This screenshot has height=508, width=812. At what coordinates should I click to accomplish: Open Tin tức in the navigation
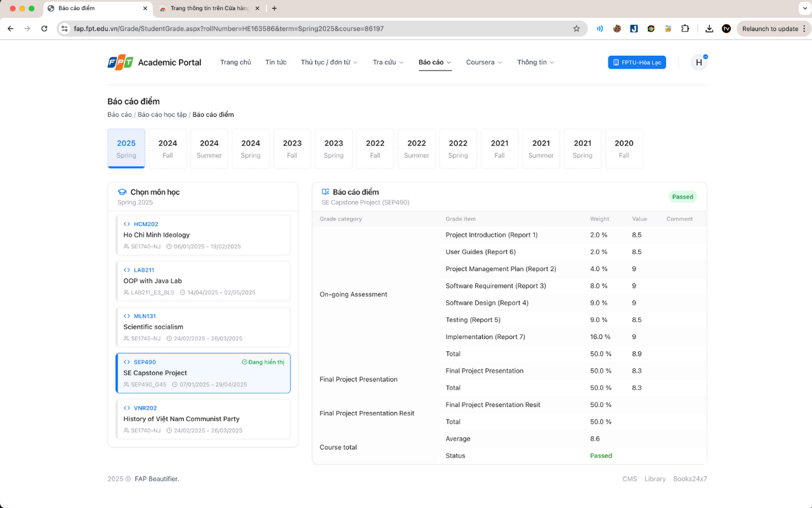tap(276, 62)
